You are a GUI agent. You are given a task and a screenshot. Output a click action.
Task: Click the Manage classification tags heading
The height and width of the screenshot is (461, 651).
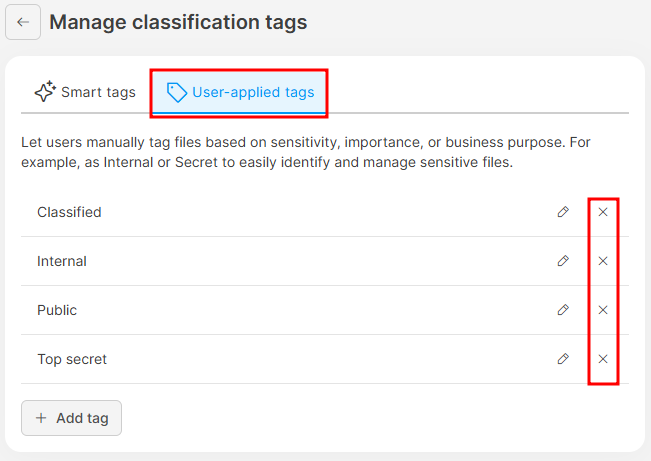pos(178,22)
